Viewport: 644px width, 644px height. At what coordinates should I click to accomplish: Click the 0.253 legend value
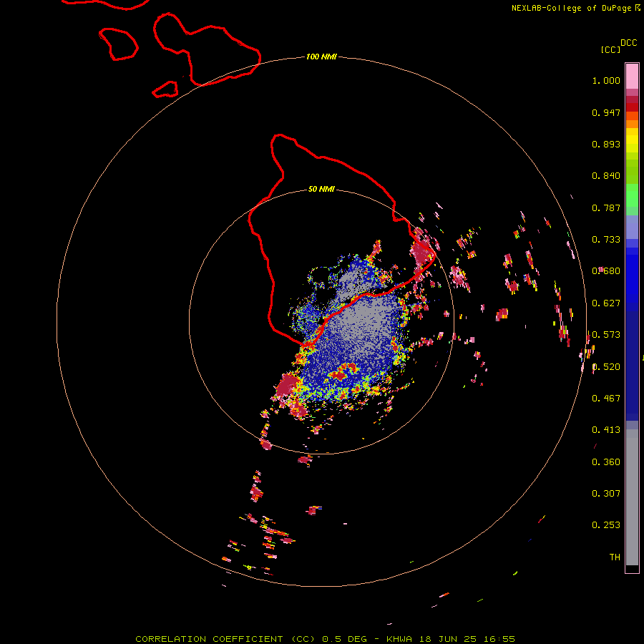(x=606, y=525)
